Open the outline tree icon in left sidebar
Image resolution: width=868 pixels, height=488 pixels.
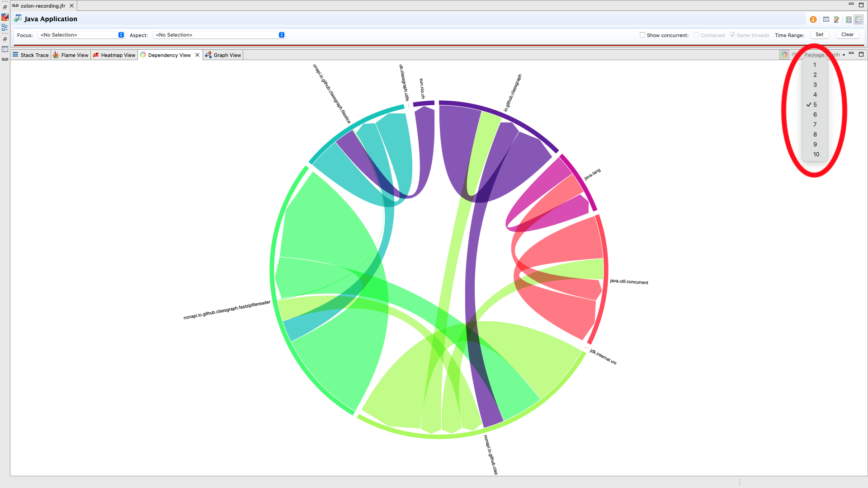tap(5, 27)
